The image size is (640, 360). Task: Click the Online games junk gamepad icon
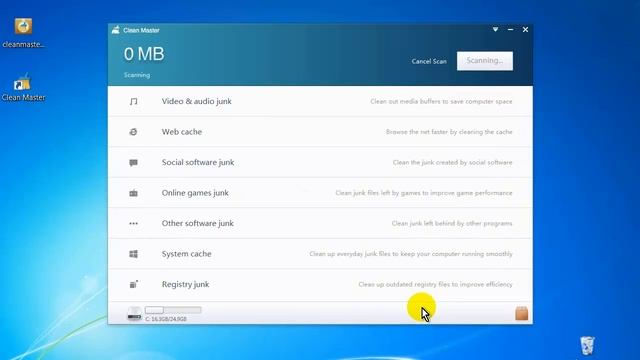(x=133, y=193)
